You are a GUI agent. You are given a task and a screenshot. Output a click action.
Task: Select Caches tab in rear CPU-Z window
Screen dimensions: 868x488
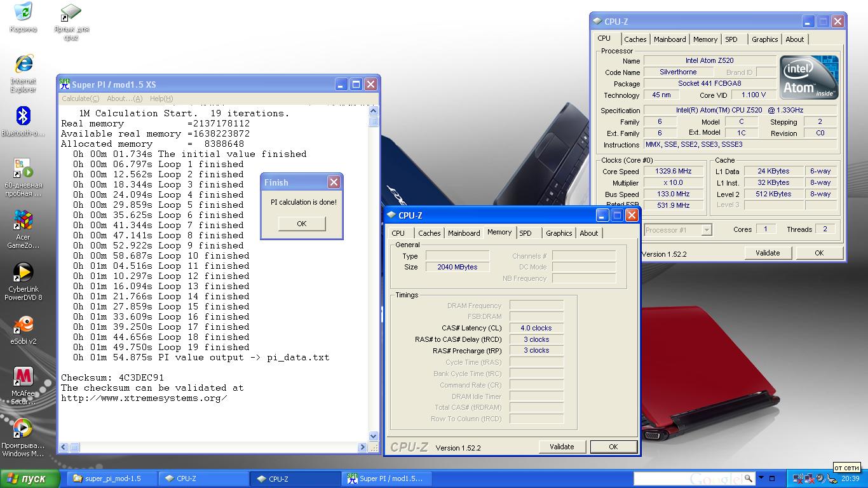point(635,39)
